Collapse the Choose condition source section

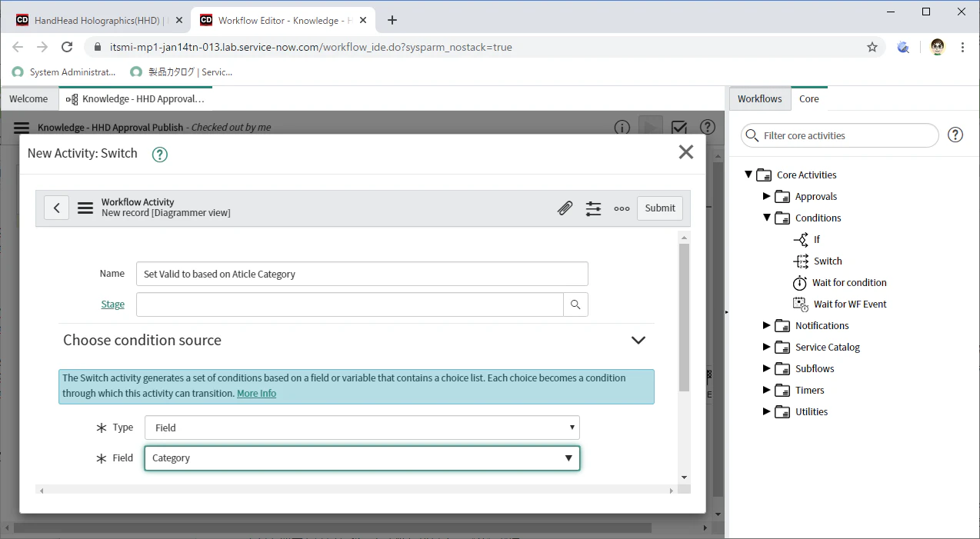[638, 340]
